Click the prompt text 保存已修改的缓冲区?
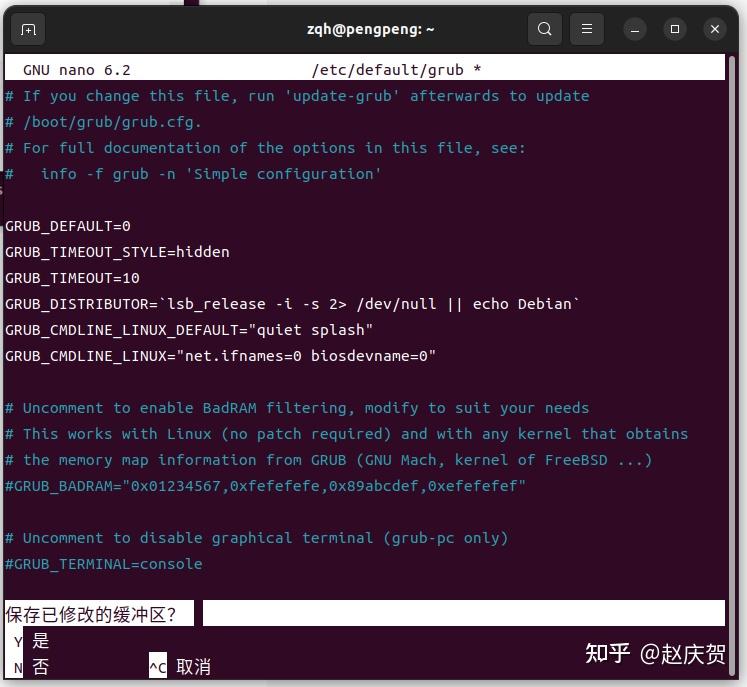 click(x=91, y=615)
